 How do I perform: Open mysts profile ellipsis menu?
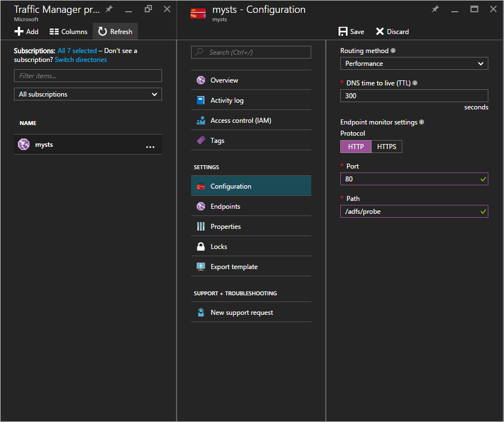tap(150, 146)
